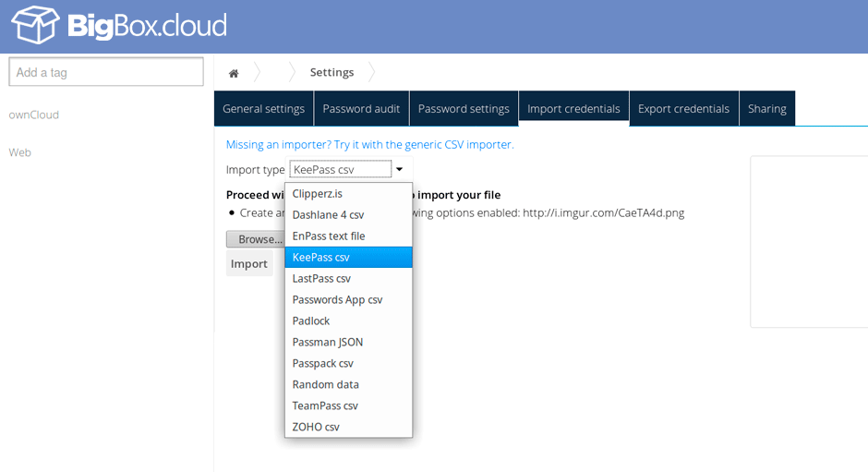Open the generic CSV importer link
The image size is (868, 472).
(x=369, y=145)
